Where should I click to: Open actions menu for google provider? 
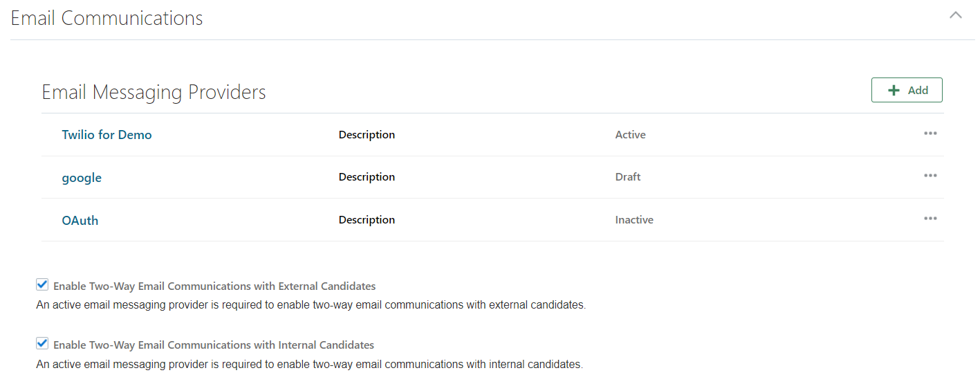[930, 176]
